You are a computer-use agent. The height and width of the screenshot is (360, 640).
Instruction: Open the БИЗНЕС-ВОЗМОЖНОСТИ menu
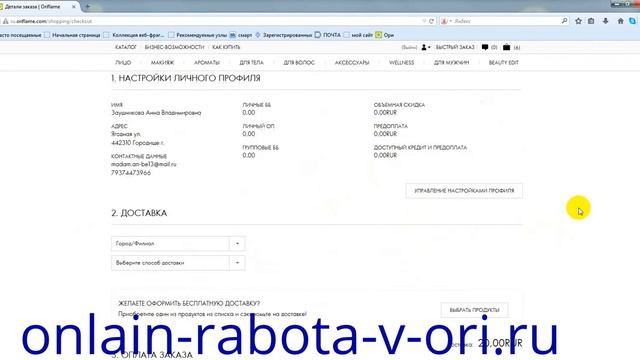174,47
